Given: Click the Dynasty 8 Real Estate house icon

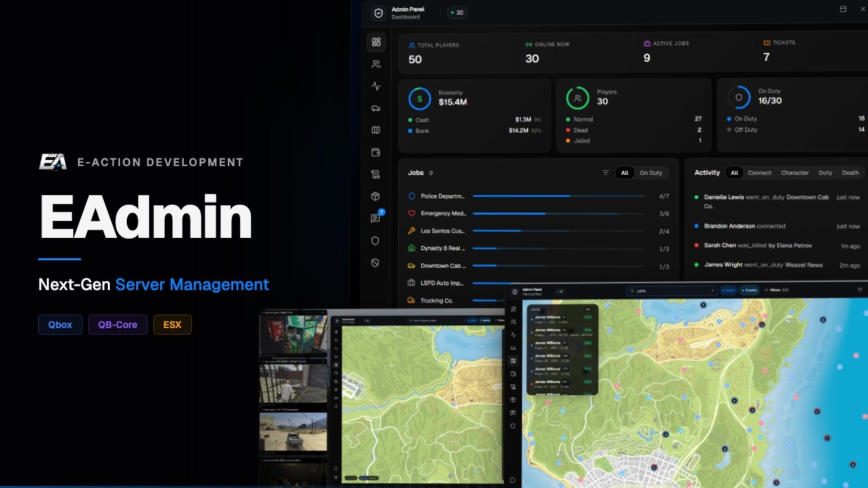Looking at the screenshot, I should 412,248.
